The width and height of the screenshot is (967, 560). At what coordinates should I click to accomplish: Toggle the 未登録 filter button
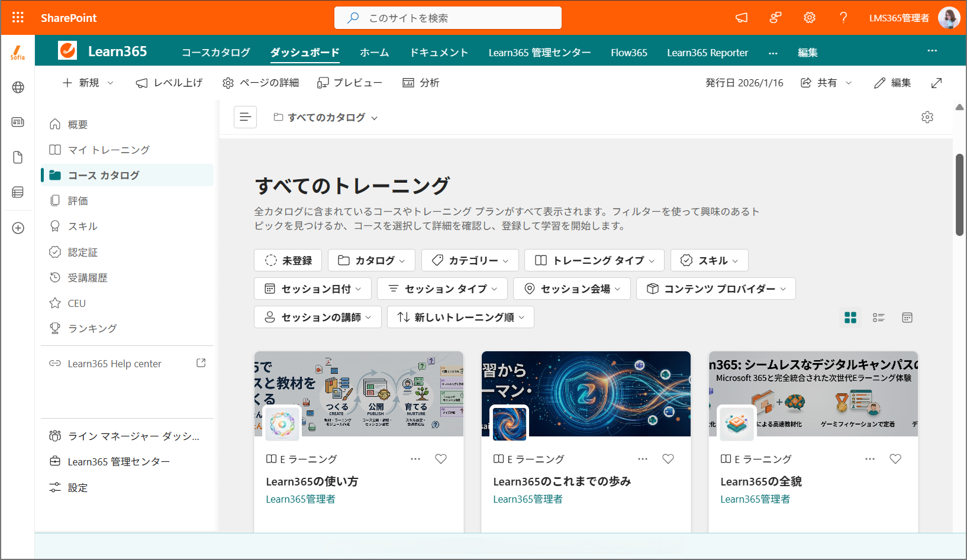pyautogui.click(x=288, y=260)
